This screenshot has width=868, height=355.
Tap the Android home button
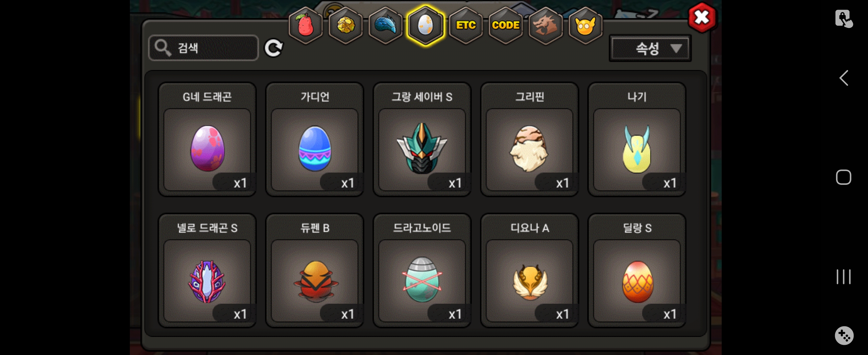[843, 177]
